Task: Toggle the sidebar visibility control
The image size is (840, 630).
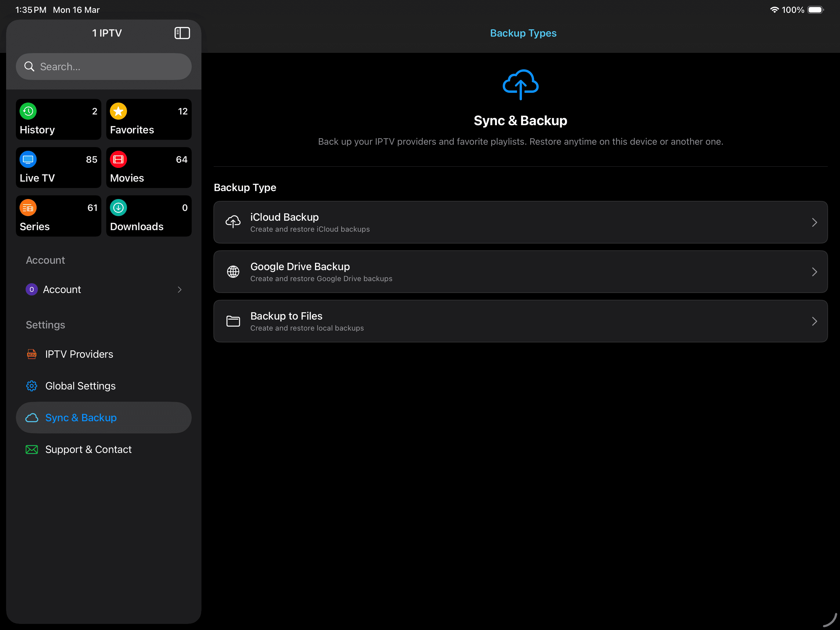Action: coord(182,33)
